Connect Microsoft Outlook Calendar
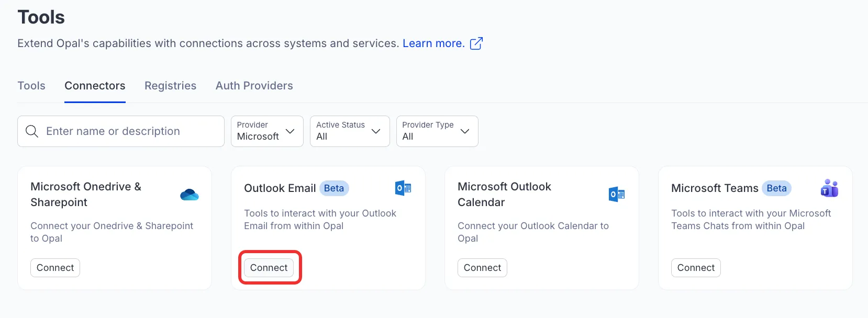The width and height of the screenshot is (868, 318). click(482, 268)
